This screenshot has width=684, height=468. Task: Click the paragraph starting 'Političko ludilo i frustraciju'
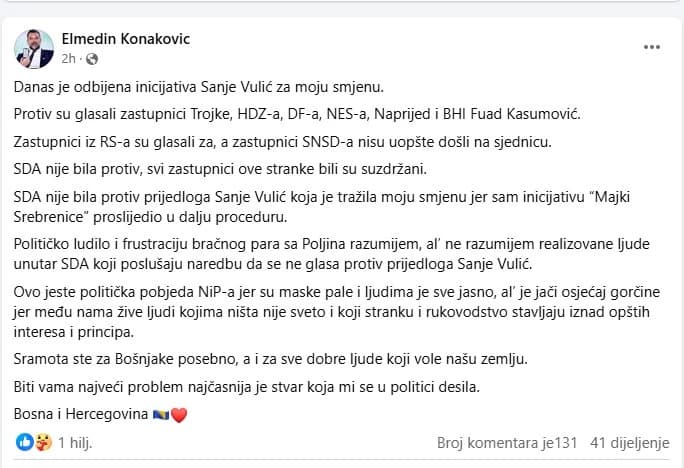click(332, 253)
